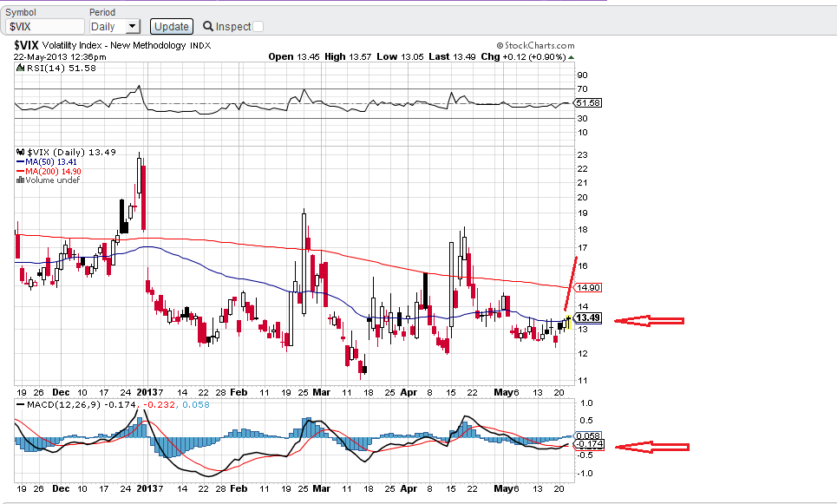Click the MACD(12,26,9) legend text
Image resolution: width=837 pixels, height=504 pixels.
(x=63, y=405)
